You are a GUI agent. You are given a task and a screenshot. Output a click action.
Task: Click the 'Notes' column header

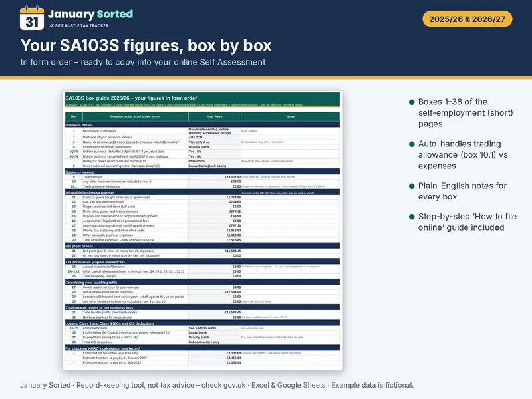click(x=291, y=116)
